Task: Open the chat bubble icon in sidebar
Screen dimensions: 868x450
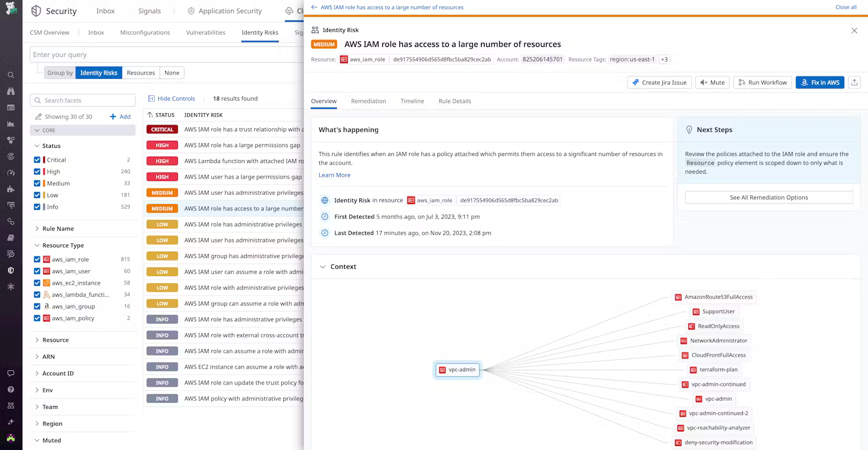Action: coord(10,373)
